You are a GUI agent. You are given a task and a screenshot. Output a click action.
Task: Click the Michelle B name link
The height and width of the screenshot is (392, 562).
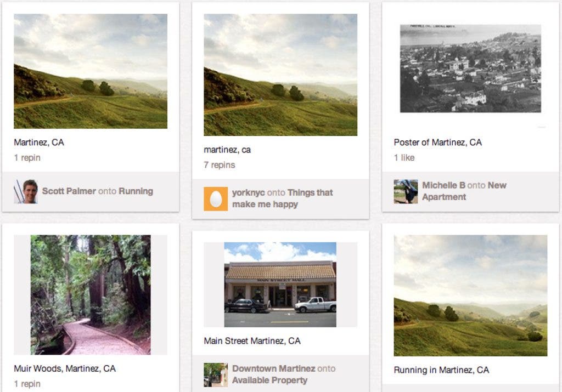pyautogui.click(x=443, y=185)
